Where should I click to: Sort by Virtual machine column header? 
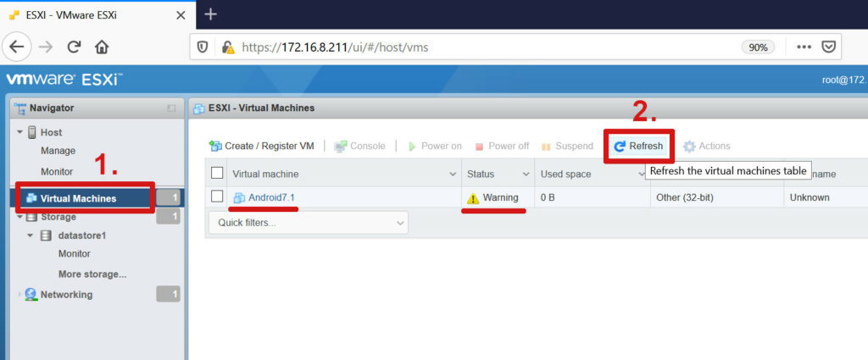(x=265, y=174)
